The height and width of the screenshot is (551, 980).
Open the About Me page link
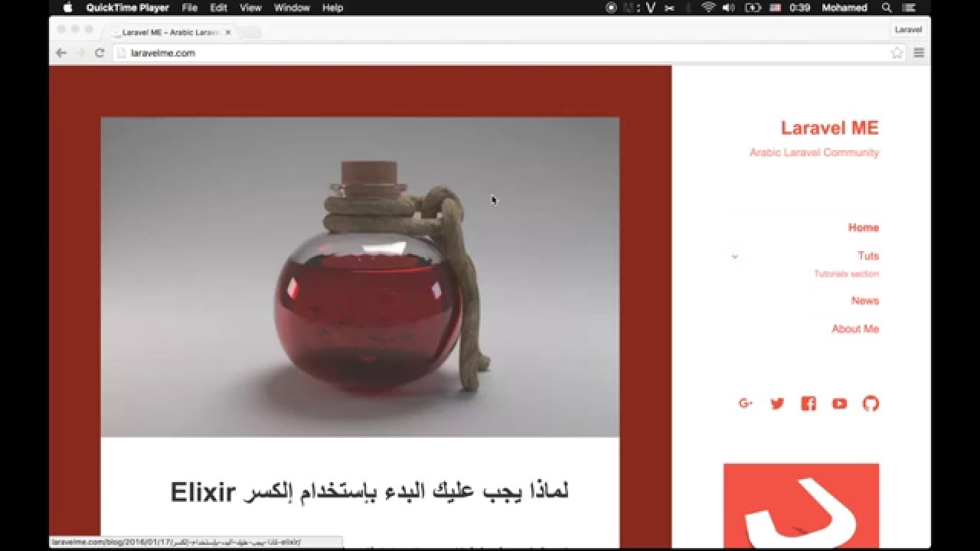[x=855, y=328]
